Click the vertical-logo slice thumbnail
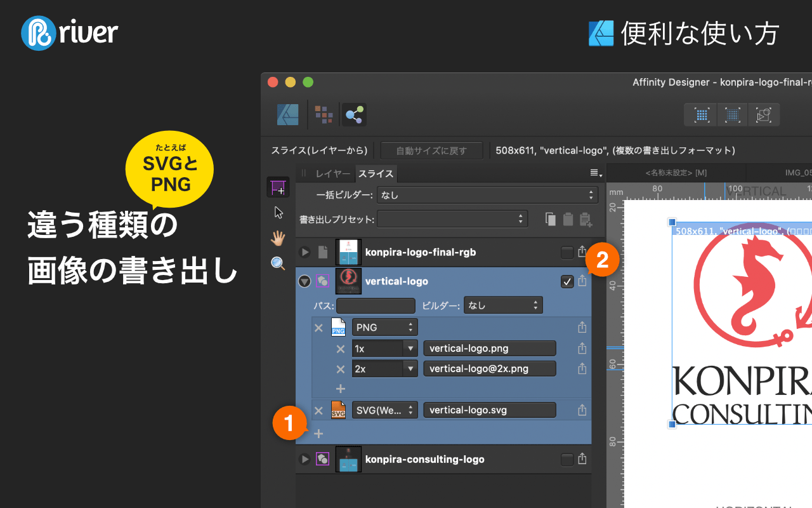 348,281
